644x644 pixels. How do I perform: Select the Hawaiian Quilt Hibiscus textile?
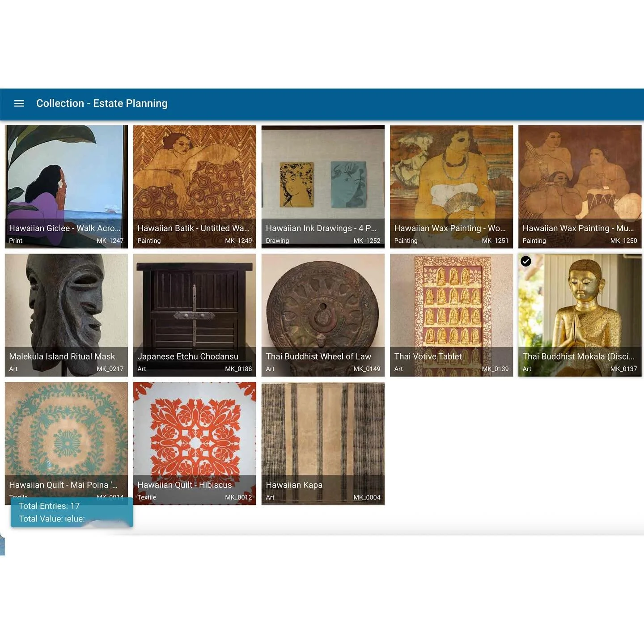195,444
